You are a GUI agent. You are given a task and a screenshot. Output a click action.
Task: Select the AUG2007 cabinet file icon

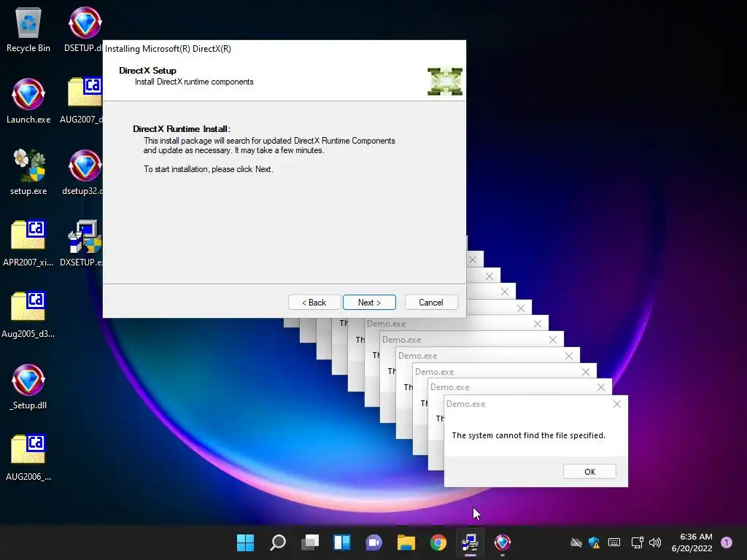click(x=82, y=101)
